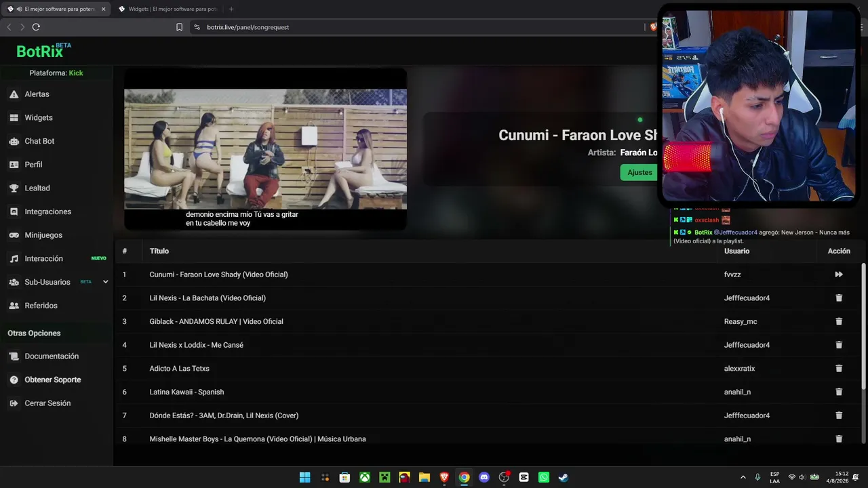Screen dimensions: 868x488
Task: Click the Referidos sidebar link
Action: coord(41,306)
